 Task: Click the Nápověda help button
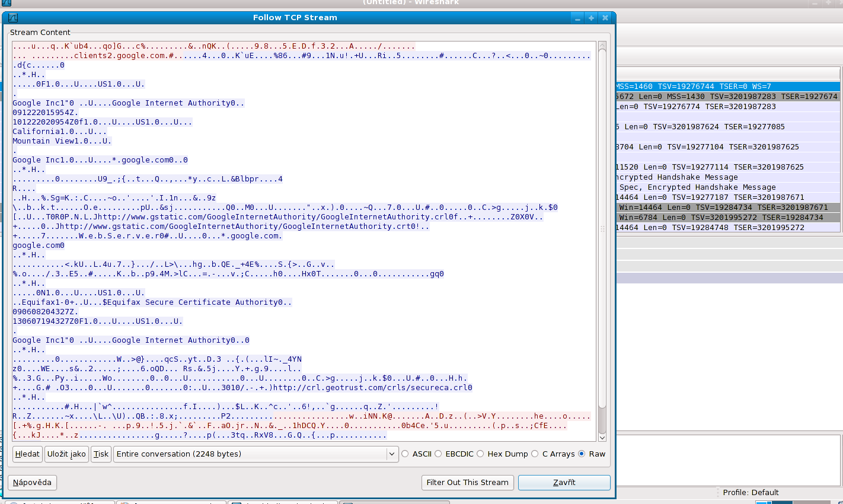pos(32,483)
